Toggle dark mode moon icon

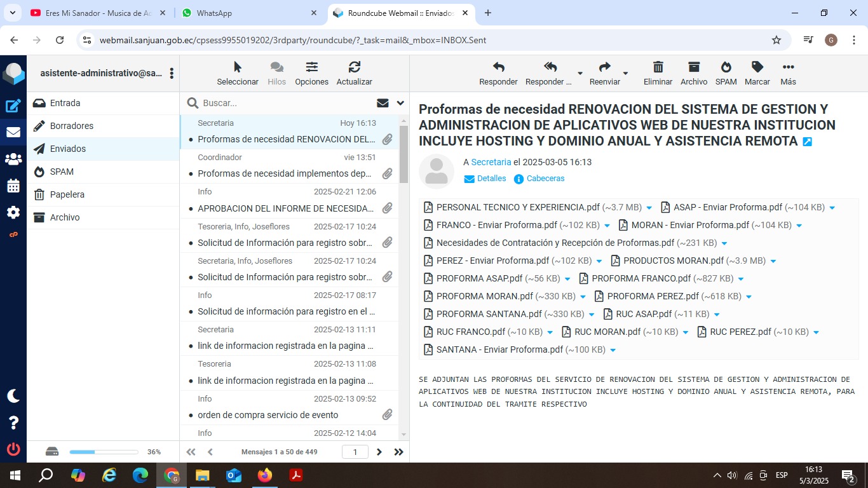[x=13, y=396]
